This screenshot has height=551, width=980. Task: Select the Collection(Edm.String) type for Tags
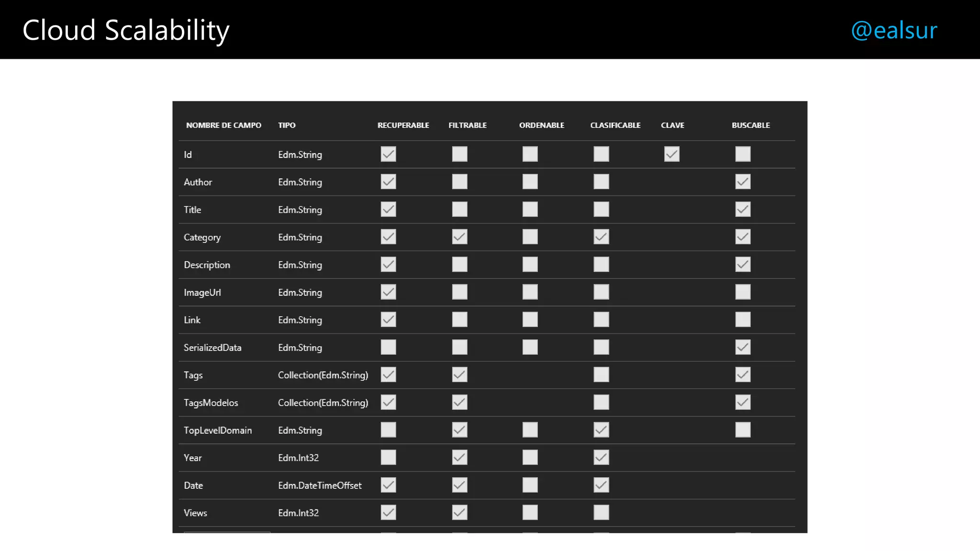click(323, 375)
